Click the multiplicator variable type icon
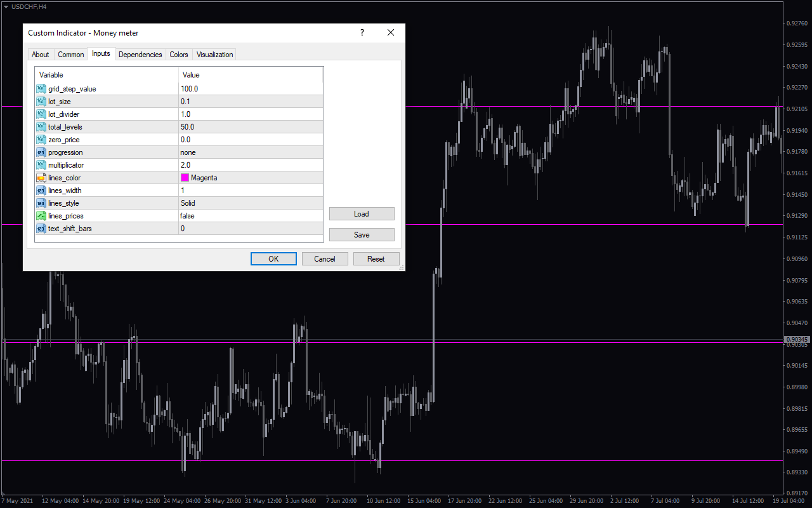The height and width of the screenshot is (508, 812). click(x=41, y=165)
